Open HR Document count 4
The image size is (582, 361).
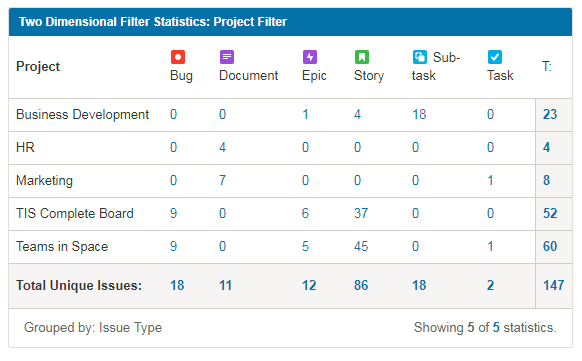tap(222, 147)
